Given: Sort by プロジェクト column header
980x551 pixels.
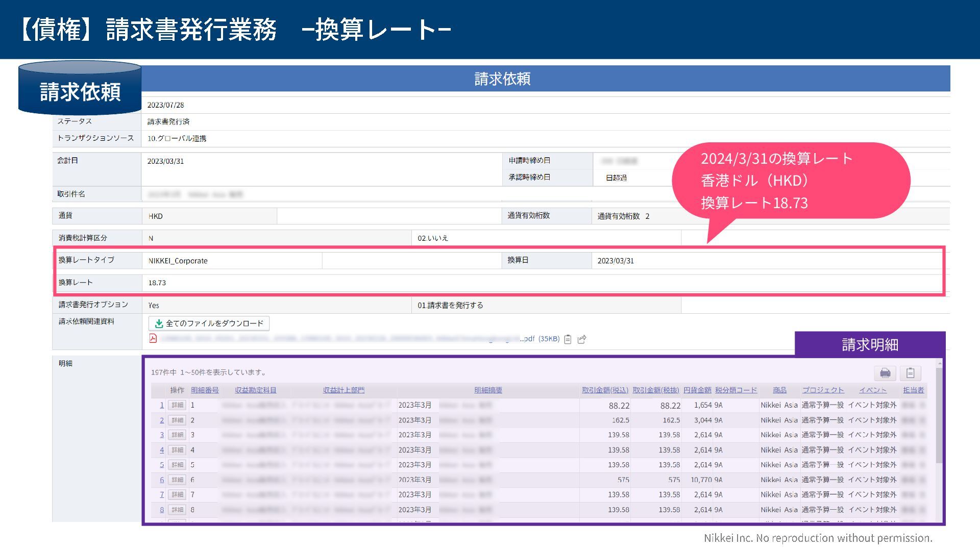Looking at the screenshot, I should click(x=823, y=390).
